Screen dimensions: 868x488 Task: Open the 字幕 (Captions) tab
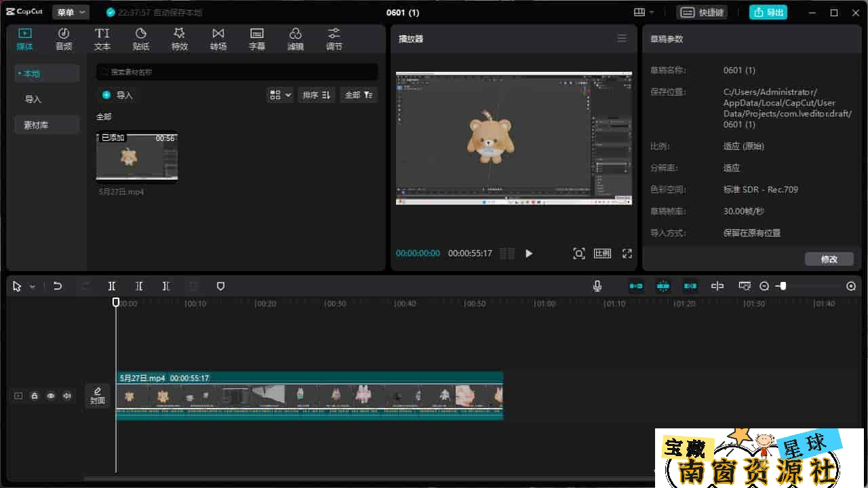257,39
